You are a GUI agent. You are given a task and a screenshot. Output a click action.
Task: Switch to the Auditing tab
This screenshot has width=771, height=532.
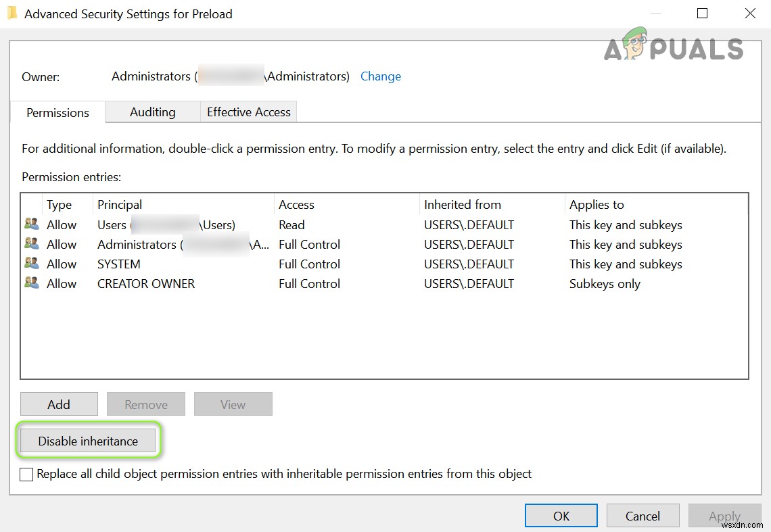[x=152, y=112]
